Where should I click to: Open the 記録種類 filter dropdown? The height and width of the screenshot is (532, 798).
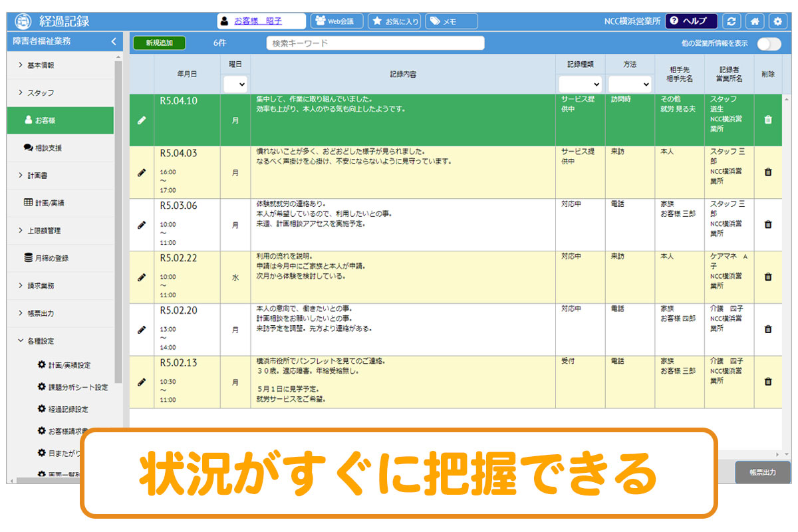580,84
